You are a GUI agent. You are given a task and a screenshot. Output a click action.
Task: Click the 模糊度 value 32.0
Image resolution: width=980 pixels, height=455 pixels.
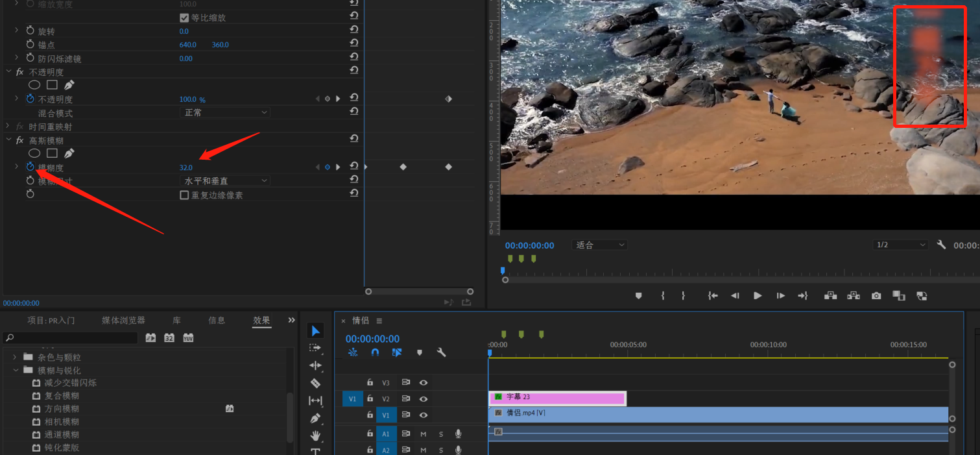[x=185, y=167]
